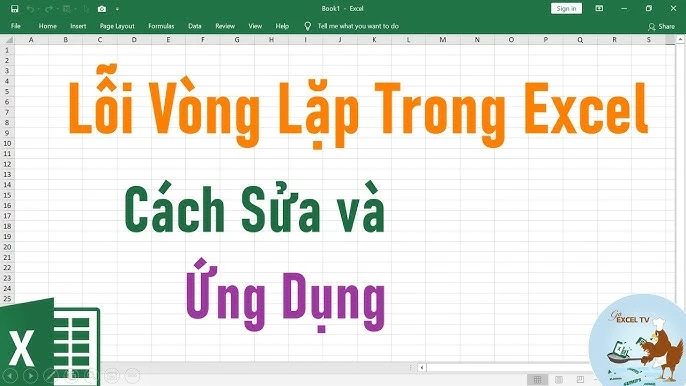Select column S header
The height and width of the screenshot is (386, 686).
point(649,40)
